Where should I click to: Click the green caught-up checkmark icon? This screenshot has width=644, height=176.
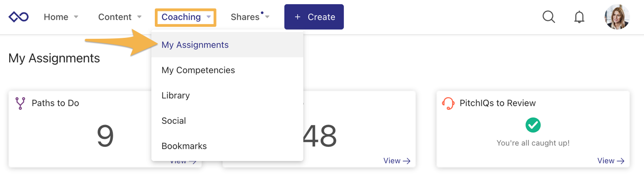[533, 124]
